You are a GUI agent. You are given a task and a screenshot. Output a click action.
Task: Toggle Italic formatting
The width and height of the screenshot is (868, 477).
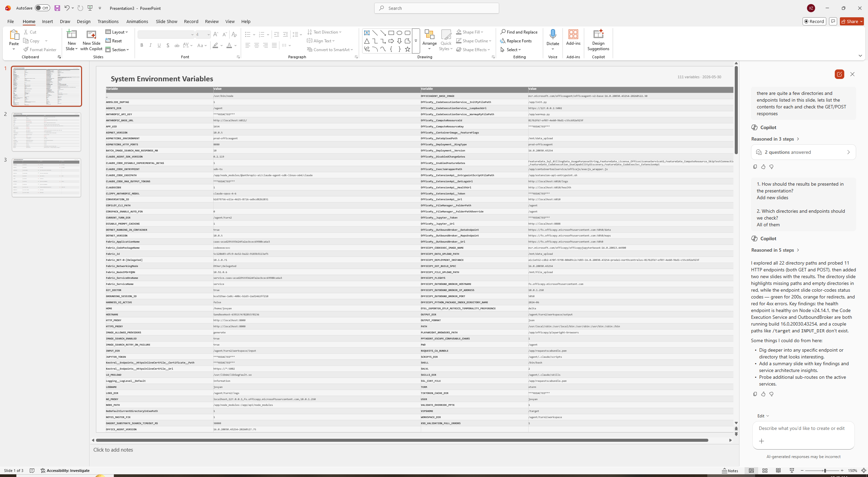151,45
